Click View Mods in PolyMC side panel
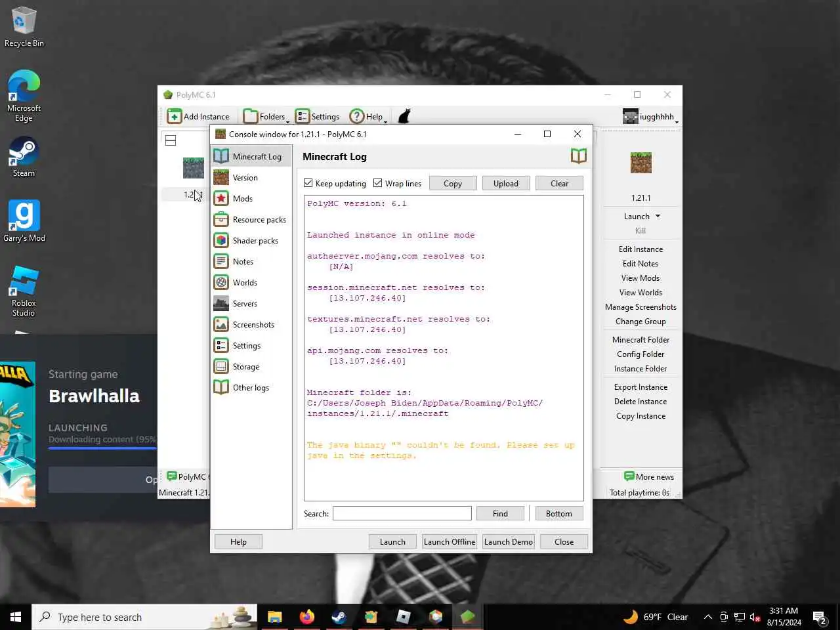The image size is (840, 630). (x=640, y=278)
